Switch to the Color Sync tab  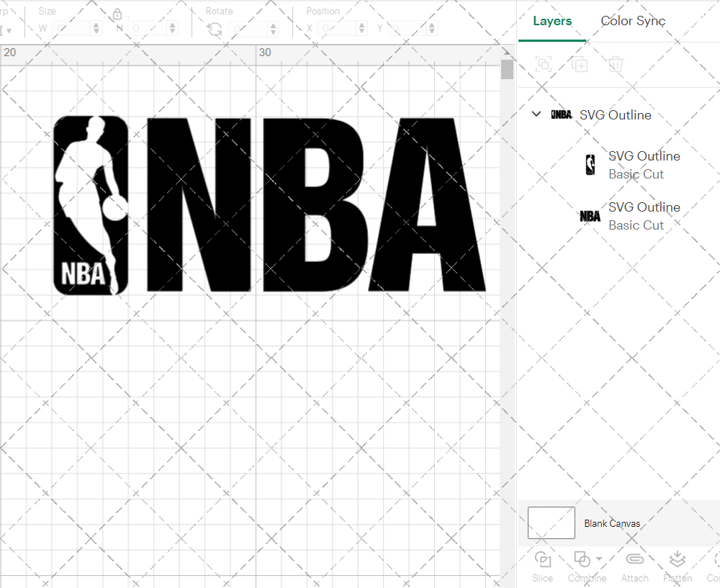coord(633,21)
